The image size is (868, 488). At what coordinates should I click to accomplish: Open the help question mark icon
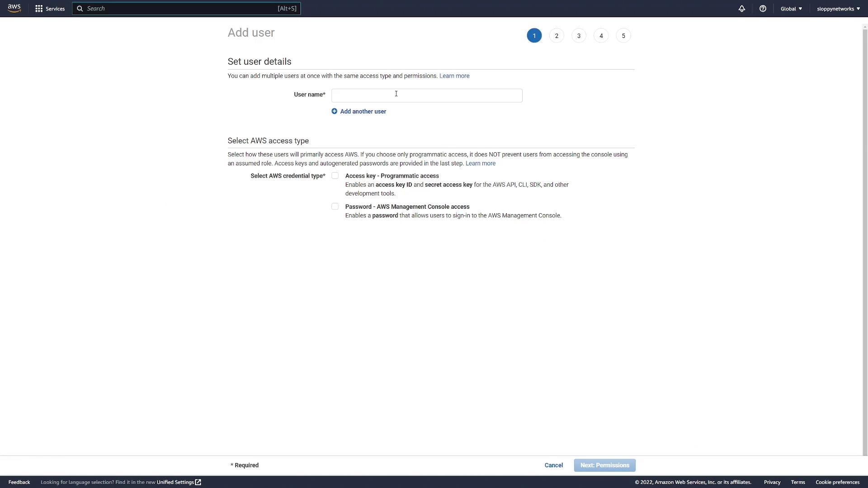[x=763, y=9]
